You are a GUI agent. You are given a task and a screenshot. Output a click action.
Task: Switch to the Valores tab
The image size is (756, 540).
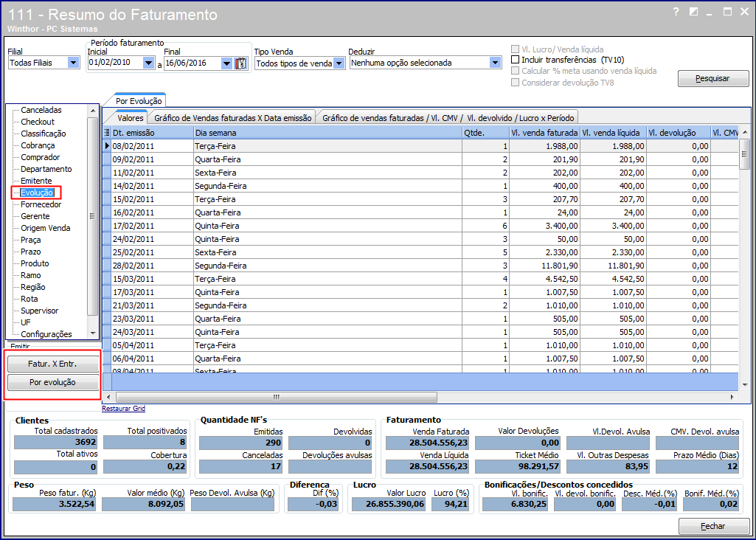click(130, 117)
